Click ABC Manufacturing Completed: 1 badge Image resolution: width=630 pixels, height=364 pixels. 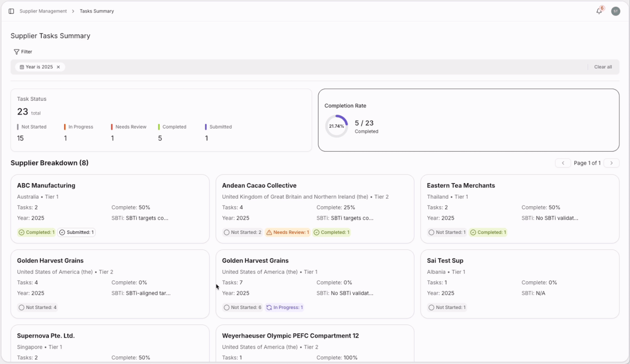[36, 232]
